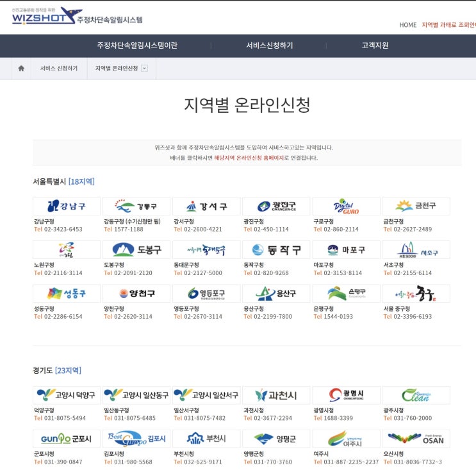The width and height of the screenshot is (476, 470).
Task: Open 부천시 banner
Action: coord(206,439)
